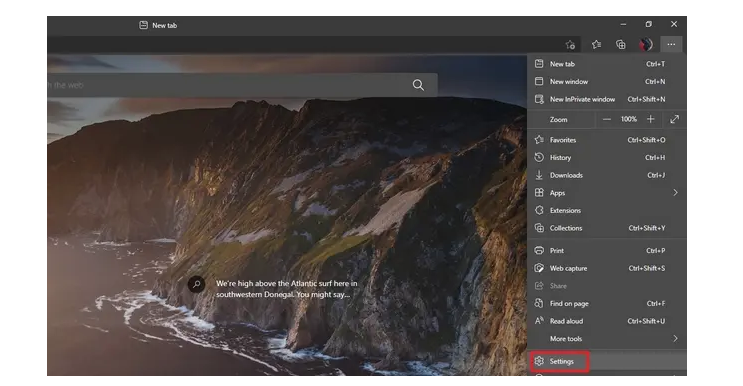Start Read aloud from the menu

pos(607,321)
